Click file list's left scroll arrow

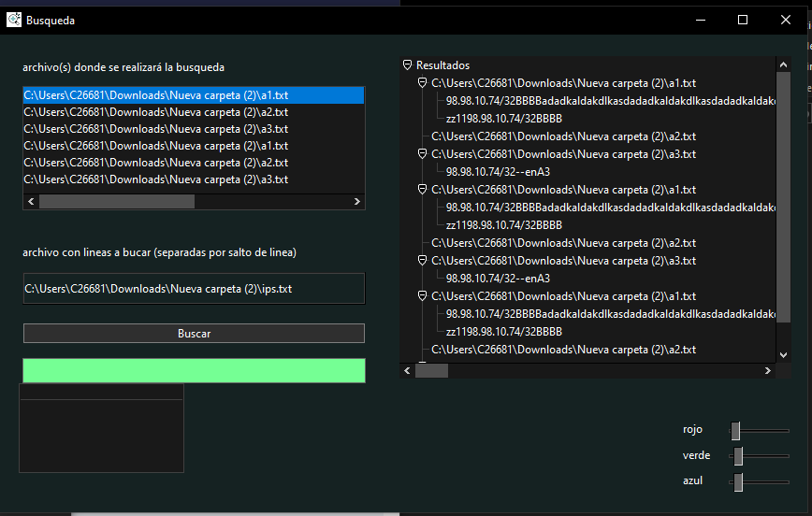pyautogui.click(x=30, y=201)
